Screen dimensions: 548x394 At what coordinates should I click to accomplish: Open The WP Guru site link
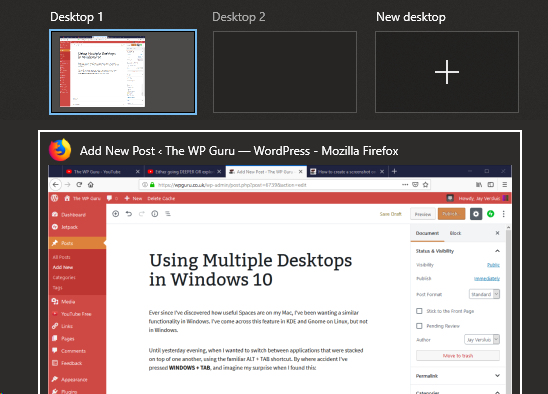[82, 198]
